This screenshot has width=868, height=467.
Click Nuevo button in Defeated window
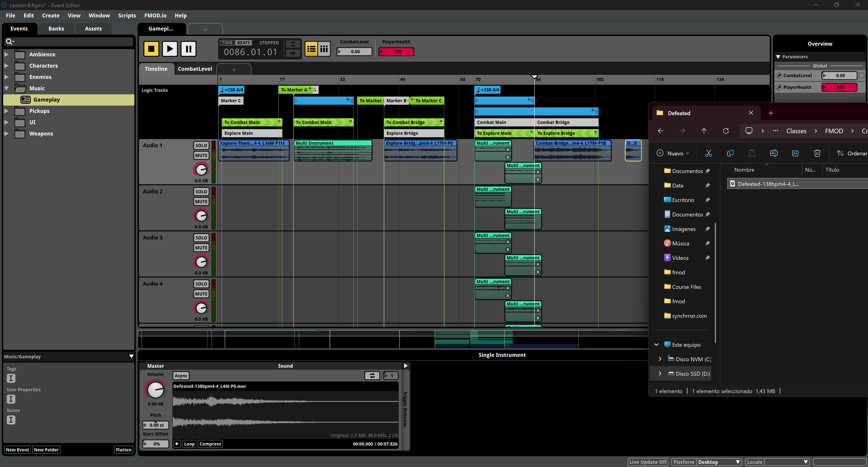point(672,154)
